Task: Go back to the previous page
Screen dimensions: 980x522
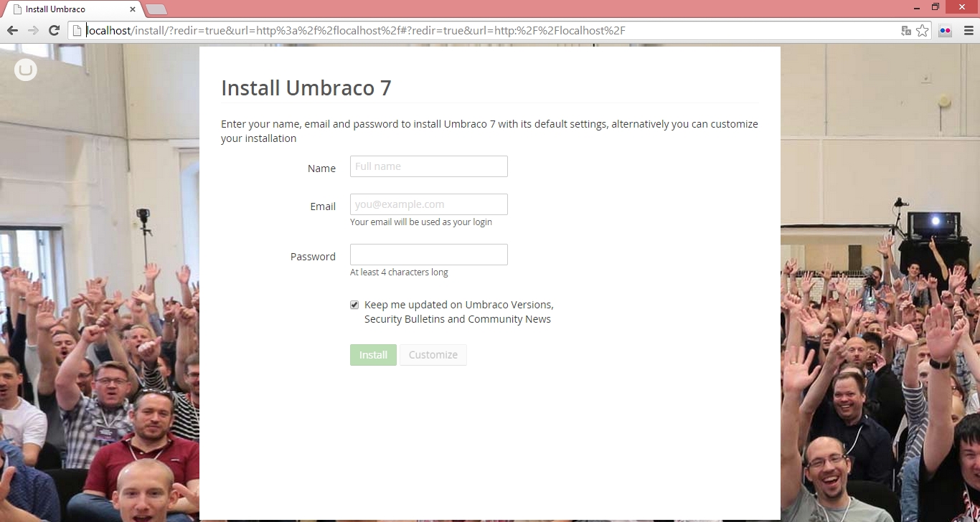Action: (x=12, y=30)
